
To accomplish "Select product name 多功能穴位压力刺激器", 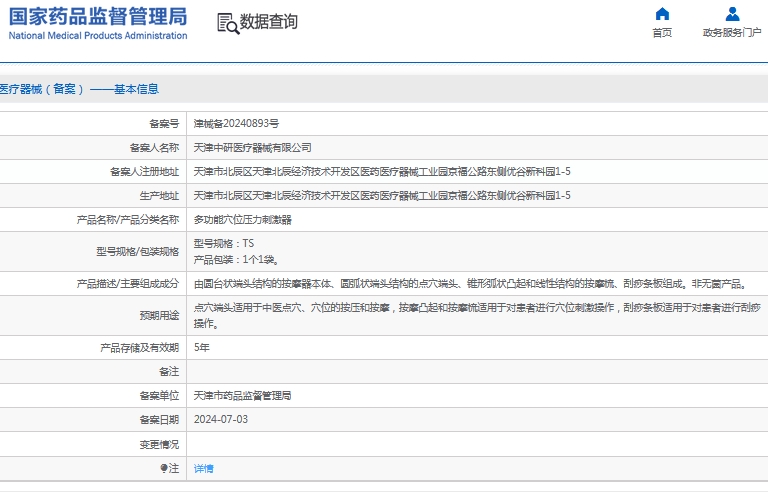I will click(242, 220).
